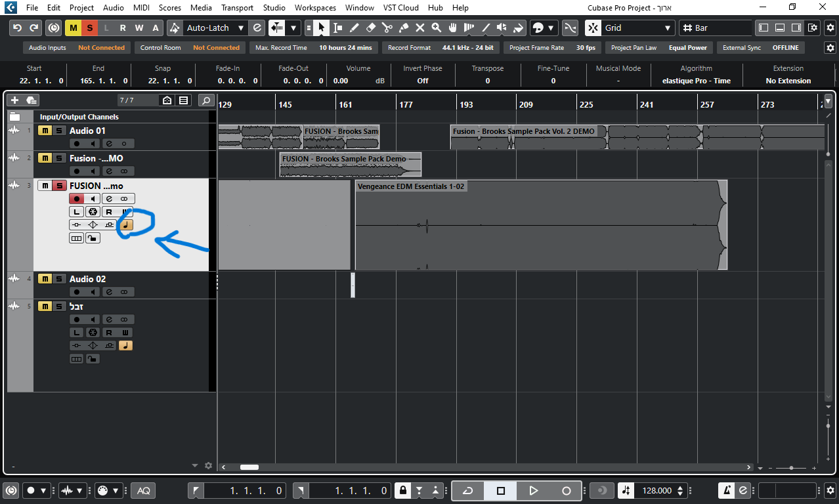Viewport: 839px width, 504px height.
Task: Toggle global Mute M state button
Action: click(73, 28)
